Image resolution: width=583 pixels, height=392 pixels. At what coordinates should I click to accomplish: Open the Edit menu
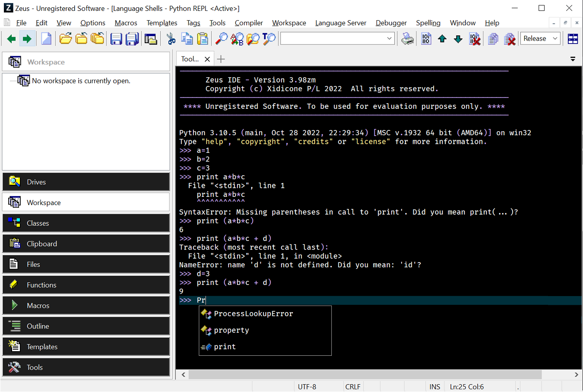[x=41, y=23]
